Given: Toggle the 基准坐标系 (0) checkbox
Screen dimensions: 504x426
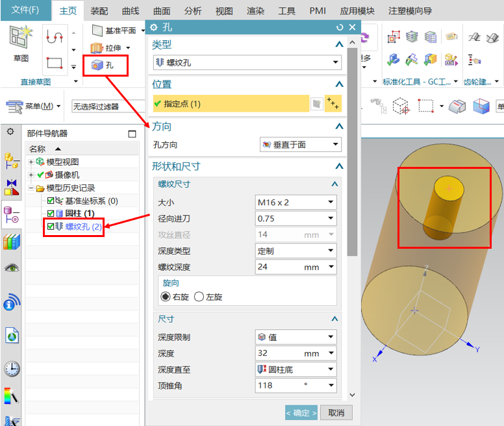Looking at the screenshot, I should (x=51, y=201).
